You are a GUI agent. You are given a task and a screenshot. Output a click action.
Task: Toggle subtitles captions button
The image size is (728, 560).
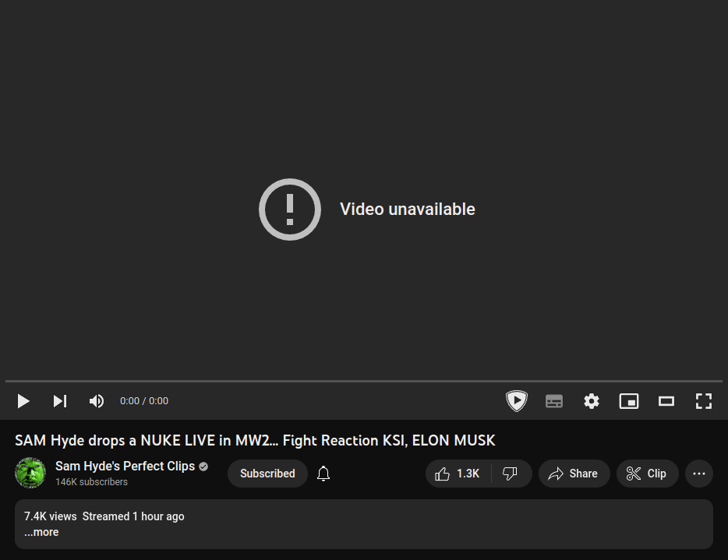pos(554,401)
